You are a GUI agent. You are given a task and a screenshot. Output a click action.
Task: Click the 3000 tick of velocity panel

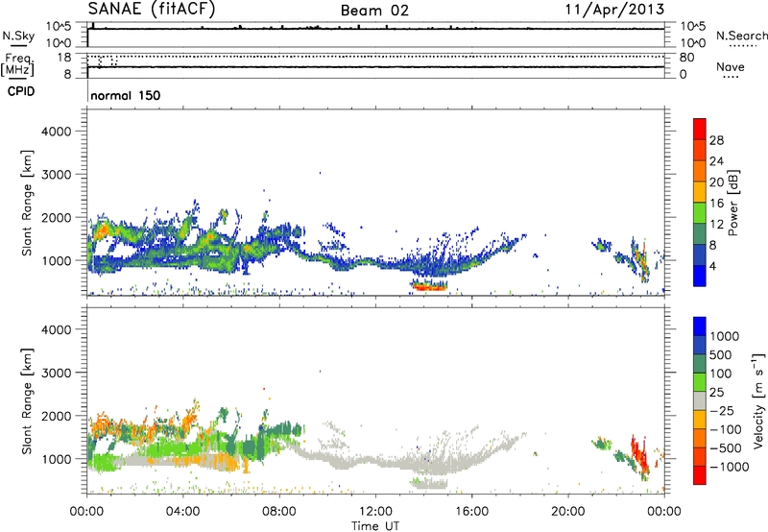tap(56, 373)
